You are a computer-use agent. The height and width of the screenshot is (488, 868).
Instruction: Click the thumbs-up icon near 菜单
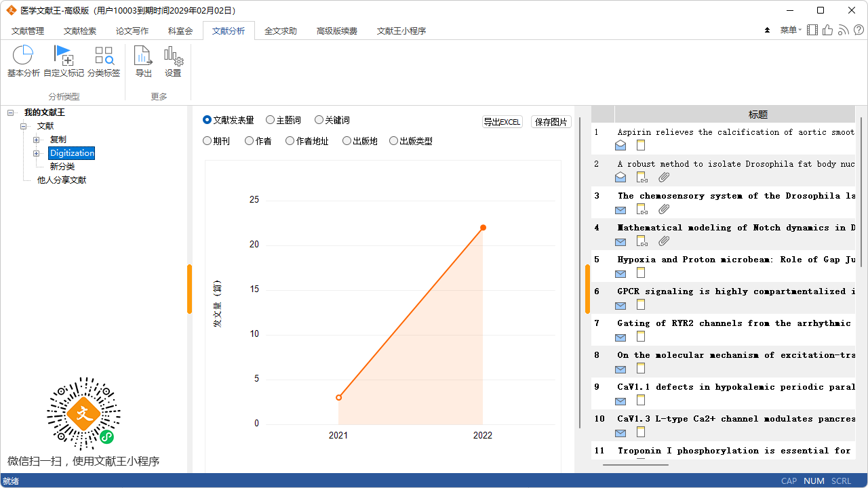point(827,30)
